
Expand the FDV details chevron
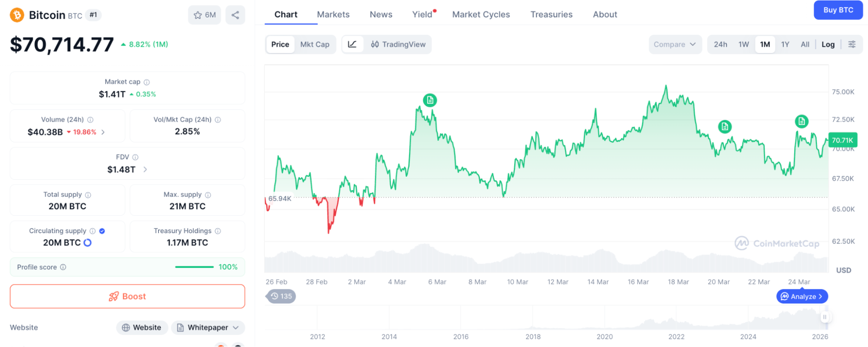pyautogui.click(x=145, y=169)
